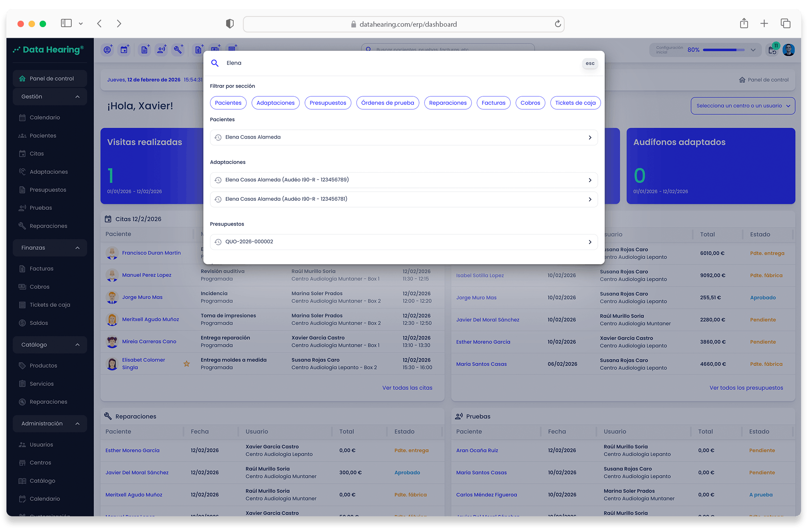The height and width of the screenshot is (532, 809).
Task: Toggle the Pacientes filter chip
Action: [x=228, y=103]
